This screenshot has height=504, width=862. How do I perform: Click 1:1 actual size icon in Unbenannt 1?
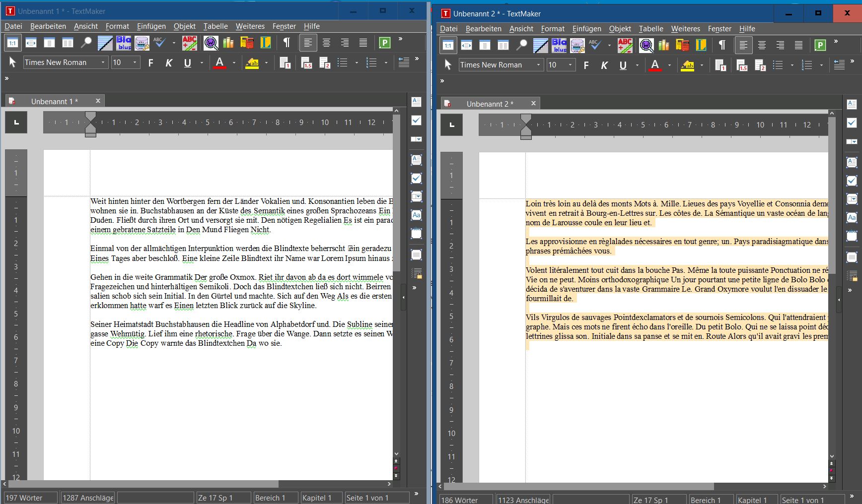[12, 43]
